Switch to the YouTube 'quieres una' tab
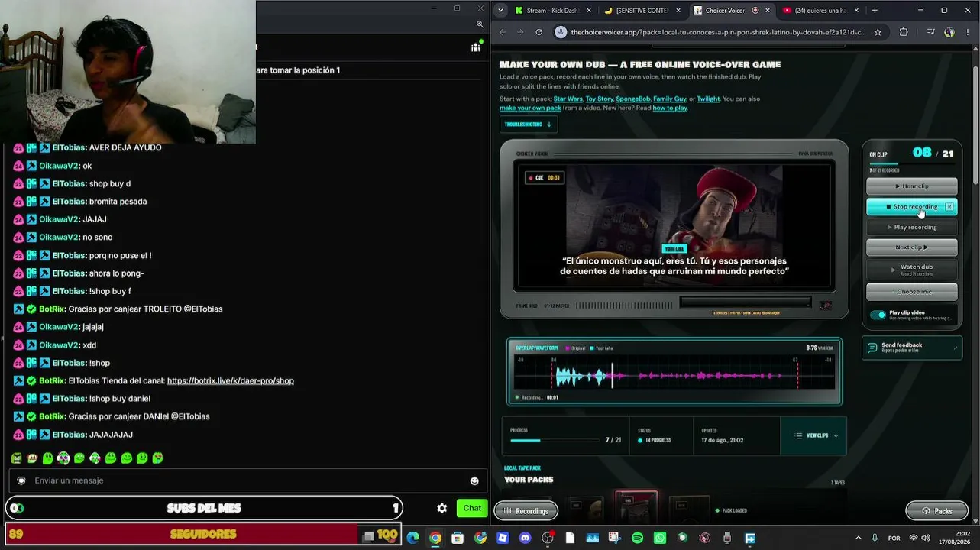 (x=818, y=11)
